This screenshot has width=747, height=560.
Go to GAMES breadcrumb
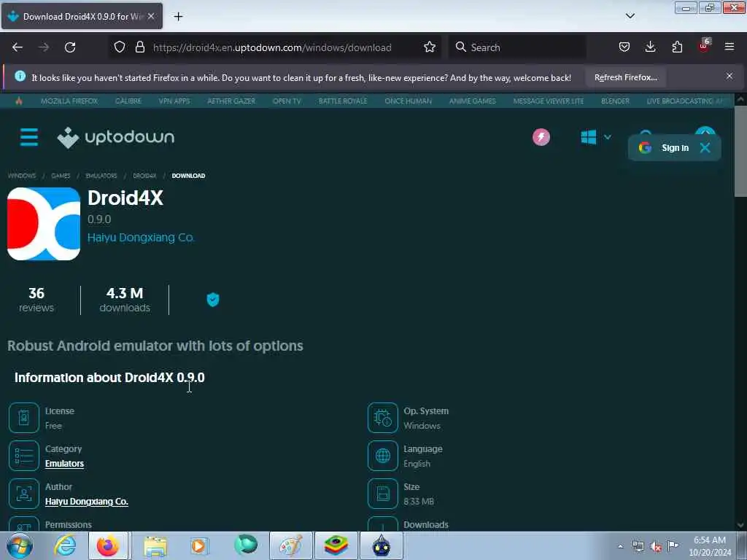[61, 176]
